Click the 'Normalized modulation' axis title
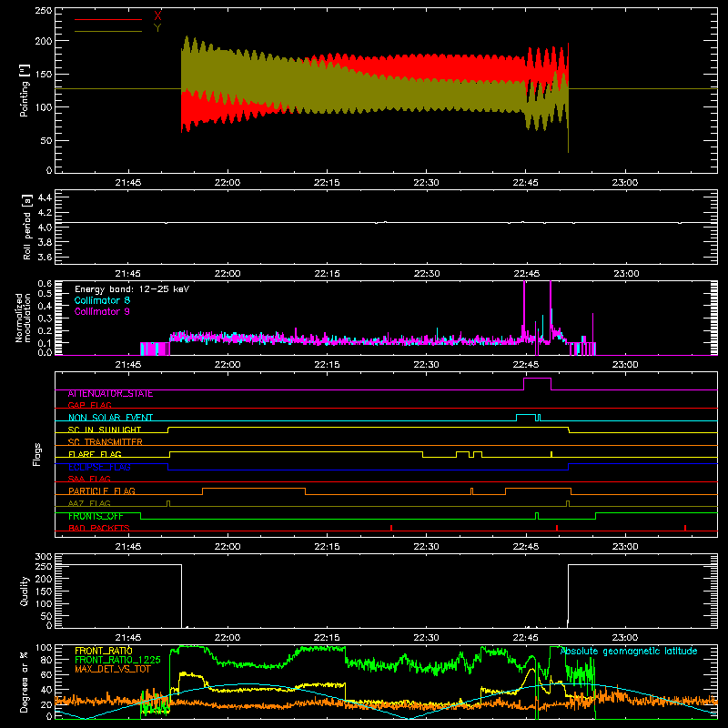728x728 pixels. pos(23,318)
